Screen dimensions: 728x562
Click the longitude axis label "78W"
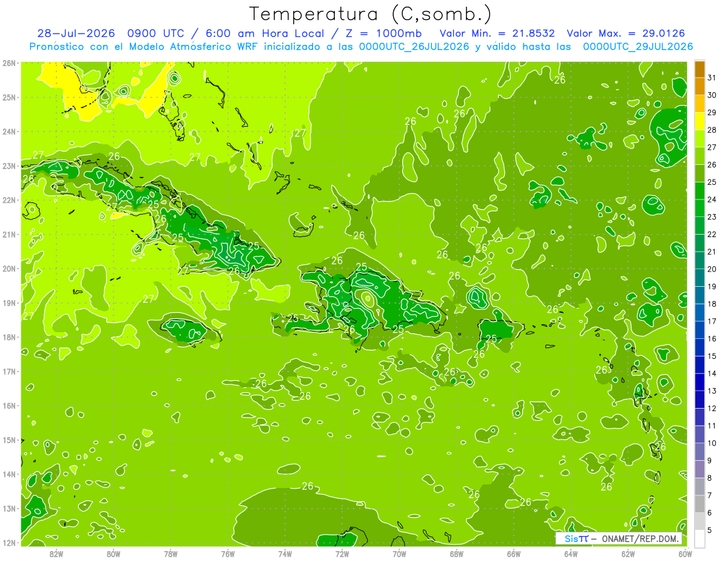[x=170, y=553]
